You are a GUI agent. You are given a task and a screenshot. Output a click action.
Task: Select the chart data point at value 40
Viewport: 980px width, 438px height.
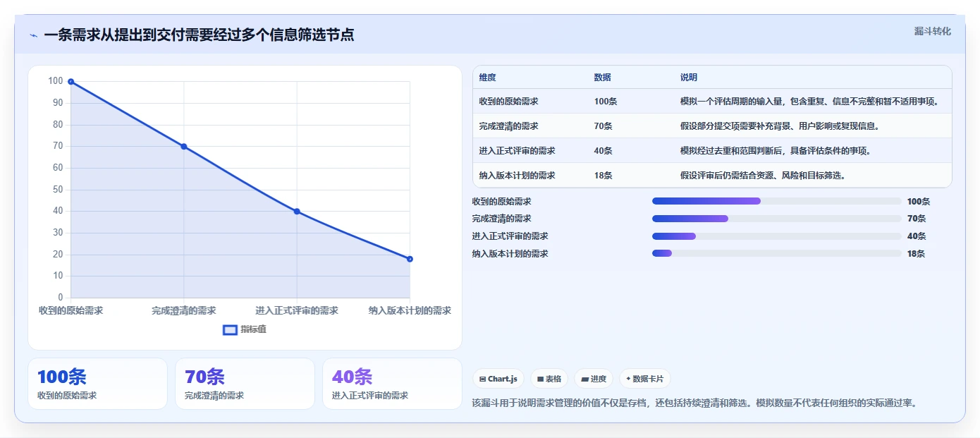[x=297, y=212]
